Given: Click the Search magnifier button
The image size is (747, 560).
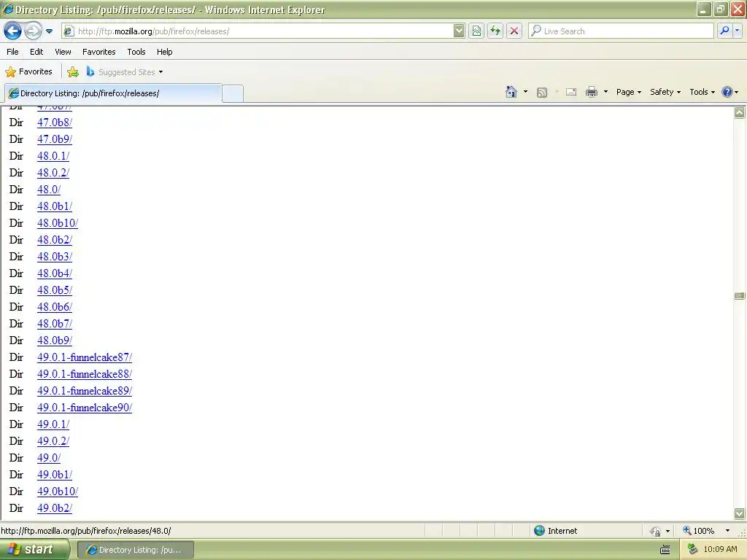Looking at the screenshot, I should pyautogui.click(x=724, y=31).
